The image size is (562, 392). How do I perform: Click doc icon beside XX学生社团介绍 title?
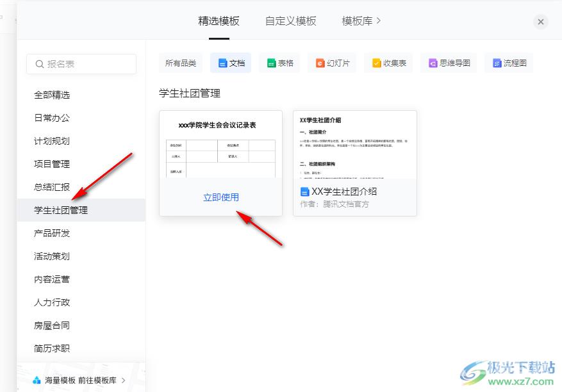pos(304,192)
